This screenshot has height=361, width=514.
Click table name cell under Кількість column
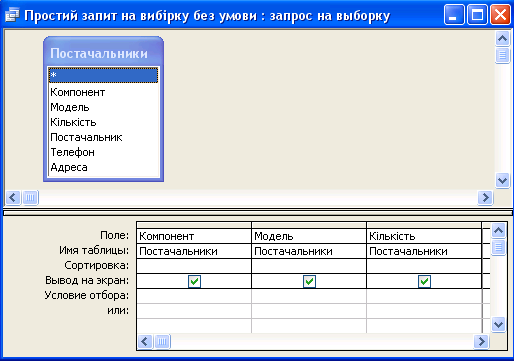coord(424,251)
